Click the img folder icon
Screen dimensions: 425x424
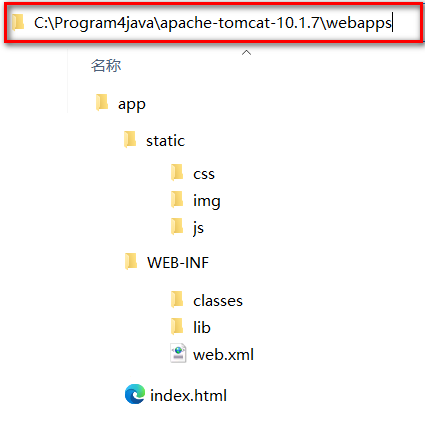point(177,199)
